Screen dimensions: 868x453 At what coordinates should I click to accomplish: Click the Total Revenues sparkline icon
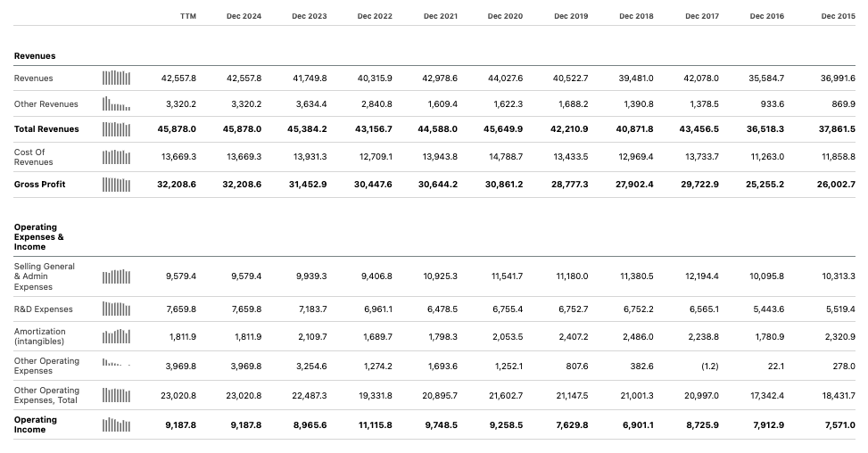pos(116,129)
